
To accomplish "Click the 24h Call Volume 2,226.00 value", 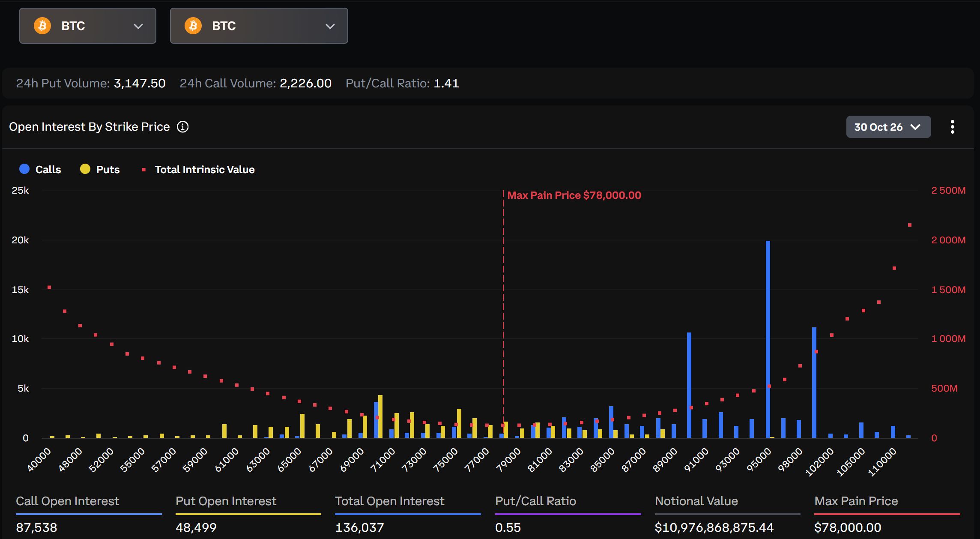I will [305, 83].
